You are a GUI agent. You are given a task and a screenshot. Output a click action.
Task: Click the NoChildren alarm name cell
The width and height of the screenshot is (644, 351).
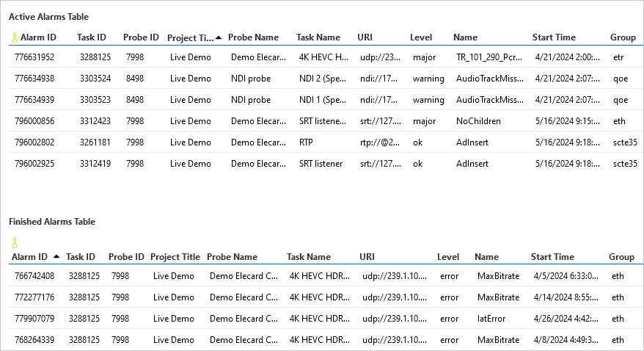(478, 121)
